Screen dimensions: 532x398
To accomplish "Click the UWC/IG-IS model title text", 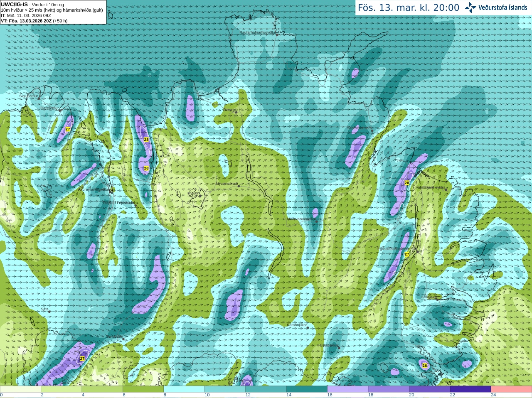I will (14, 4).
